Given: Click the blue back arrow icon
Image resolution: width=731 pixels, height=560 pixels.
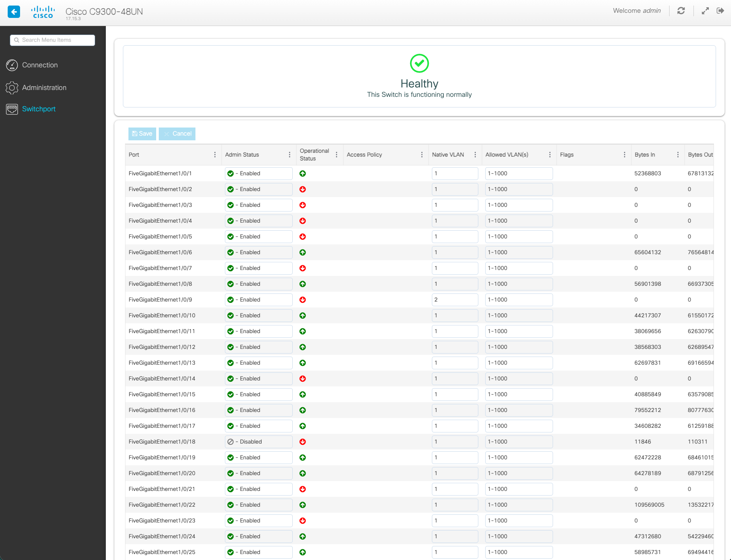Looking at the screenshot, I should pyautogui.click(x=14, y=12).
